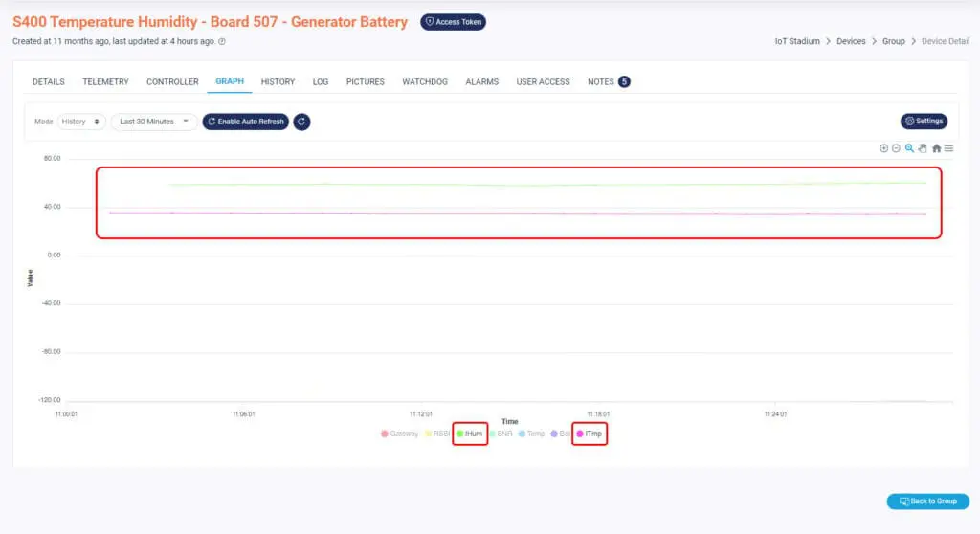Toggle the IHum series in legend

pos(472,434)
